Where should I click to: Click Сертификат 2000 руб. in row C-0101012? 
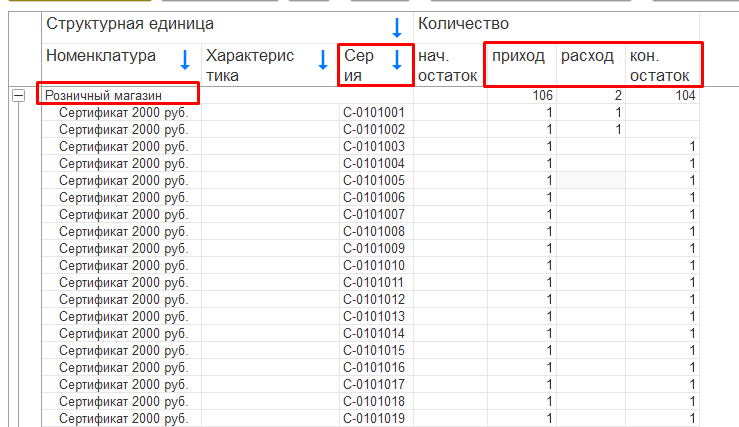pyautogui.click(x=123, y=299)
